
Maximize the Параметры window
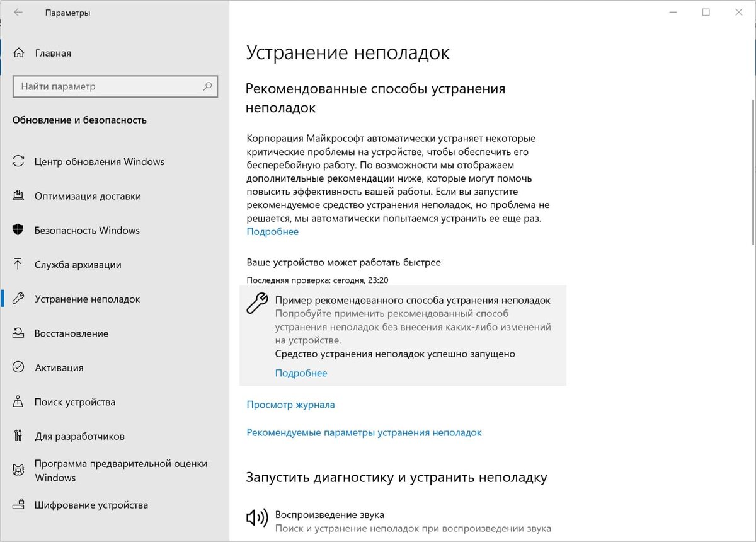(706, 13)
